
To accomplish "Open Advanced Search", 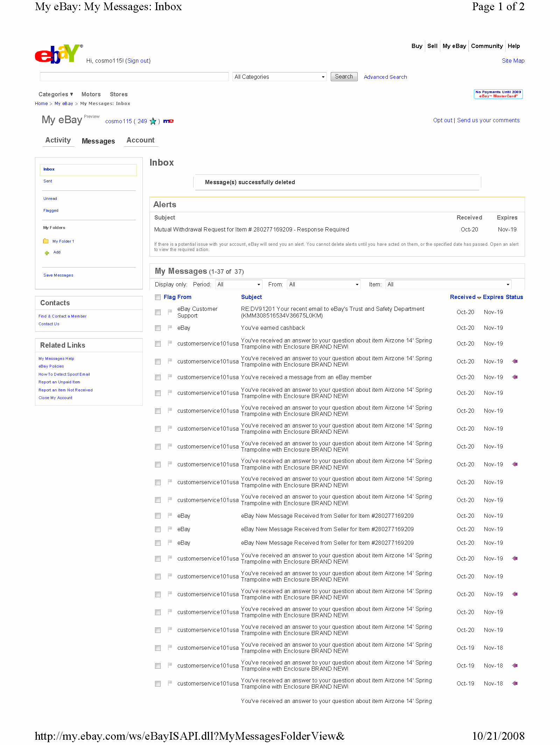I will coord(385,77).
